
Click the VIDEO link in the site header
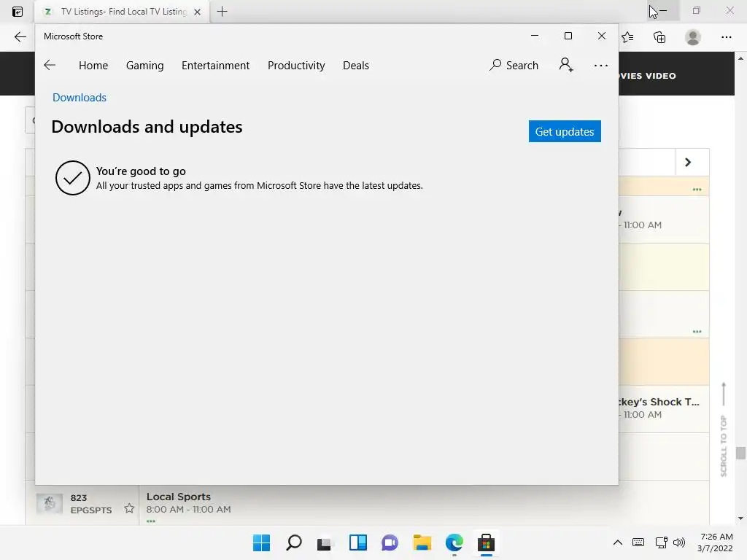pos(661,76)
